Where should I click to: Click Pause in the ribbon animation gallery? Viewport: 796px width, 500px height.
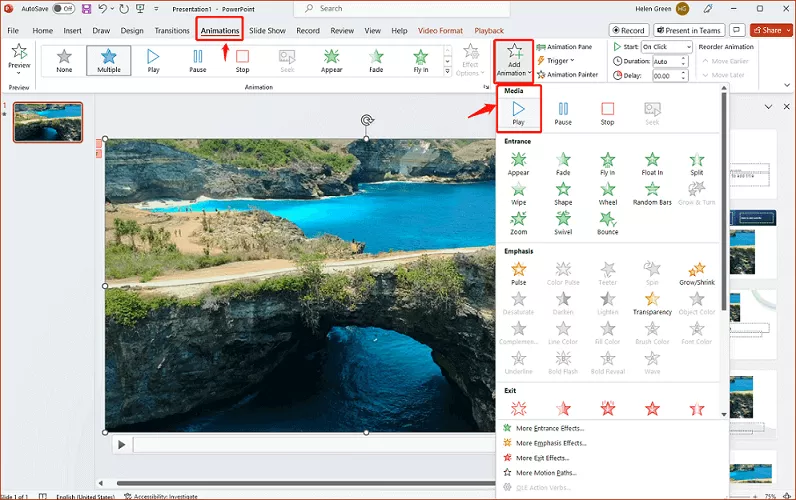point(197,60)
